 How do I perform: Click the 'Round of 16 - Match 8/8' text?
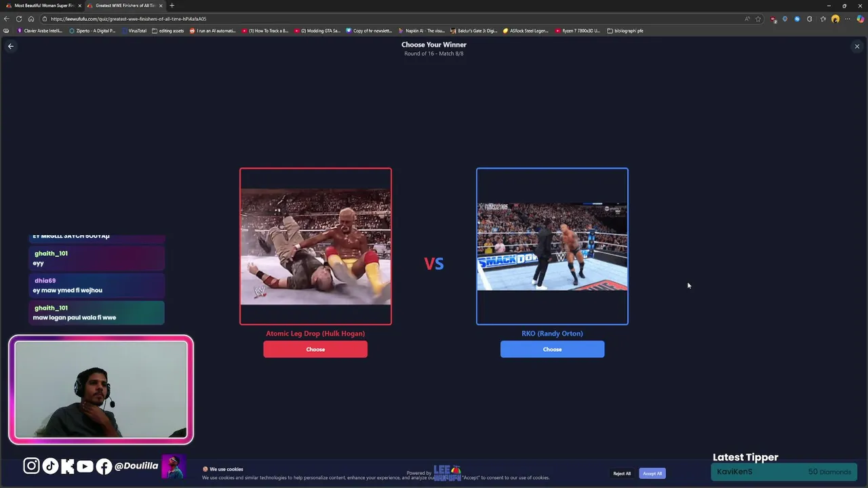click(x=434, y=54)
